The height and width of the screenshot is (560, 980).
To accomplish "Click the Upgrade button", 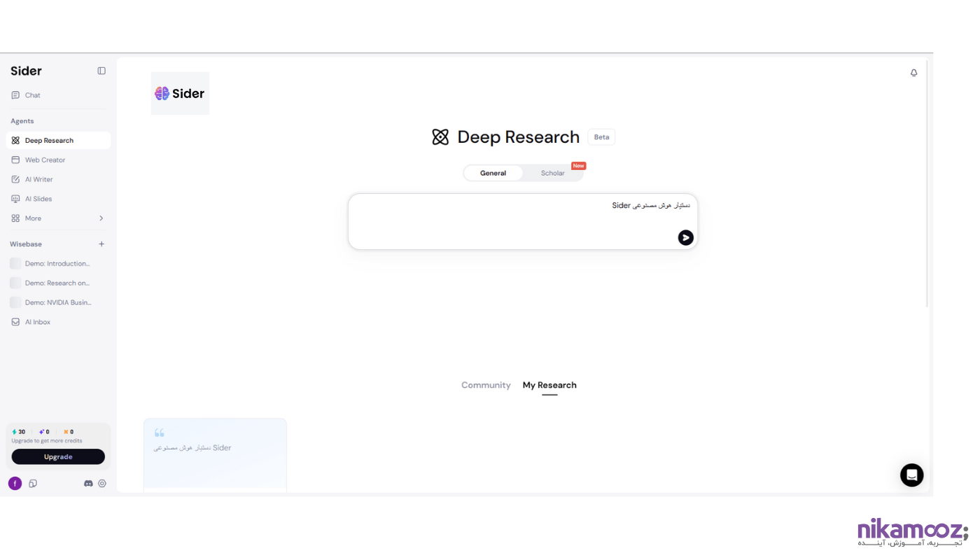I will pyautogui.click(x=58, y=457).
